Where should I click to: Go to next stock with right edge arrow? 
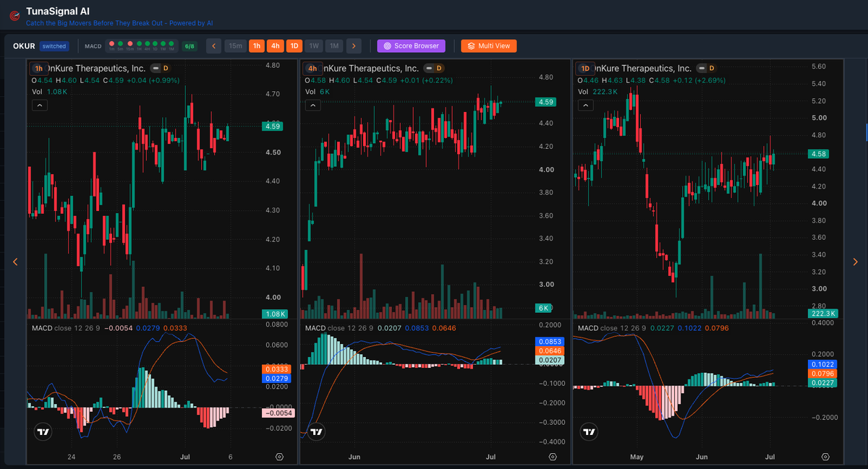855,262
